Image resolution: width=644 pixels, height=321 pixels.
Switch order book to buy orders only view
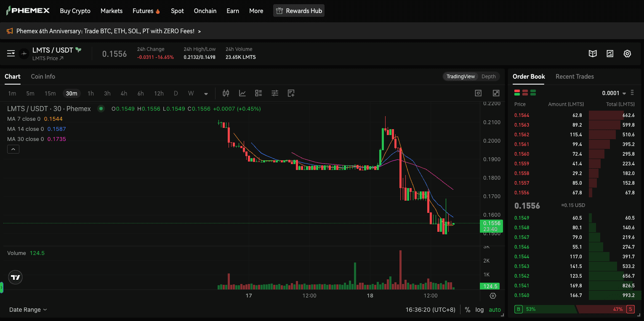pyautogui.click(x=533, y=92)
